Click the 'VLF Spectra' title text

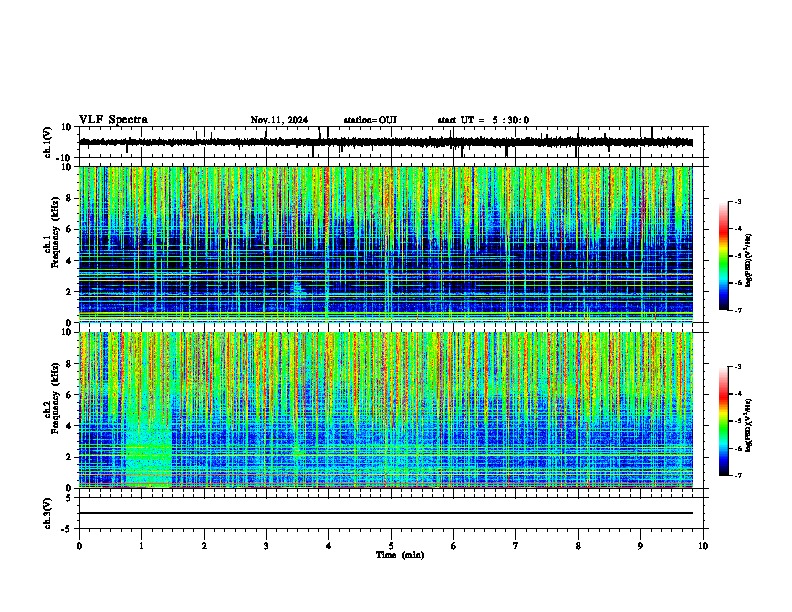coord(113,120)
